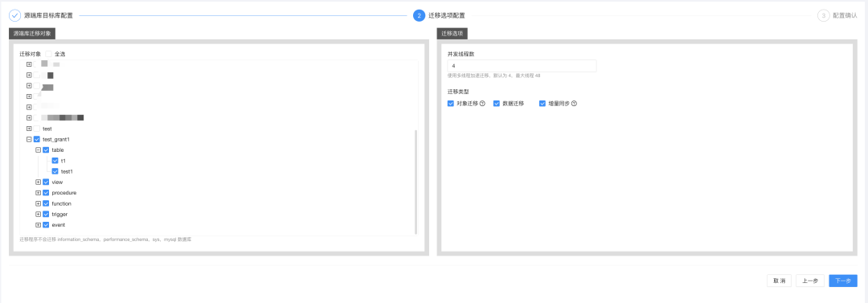Collapse the test_grant1 database node
The image size is (868, 303).
coord(29,140)
